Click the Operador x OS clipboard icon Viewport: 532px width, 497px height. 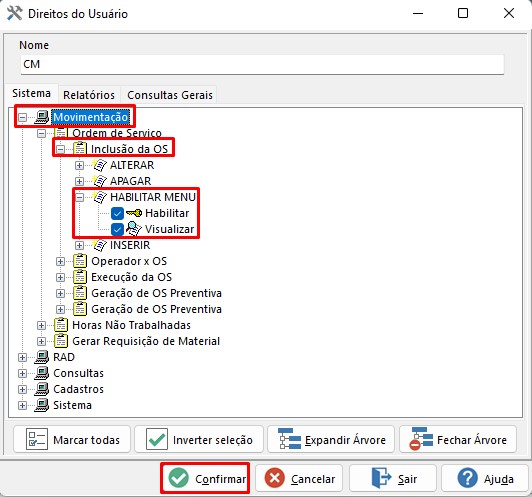[80, 261]
